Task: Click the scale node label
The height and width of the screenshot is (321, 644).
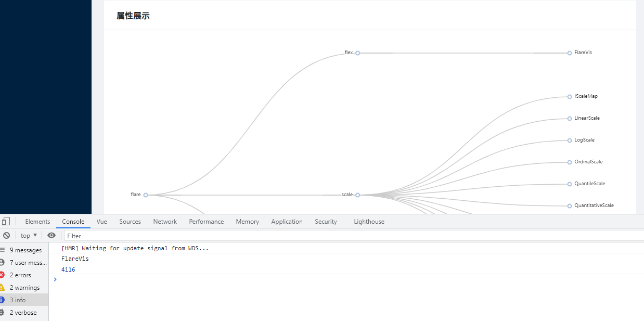Action: pos(347,195)
